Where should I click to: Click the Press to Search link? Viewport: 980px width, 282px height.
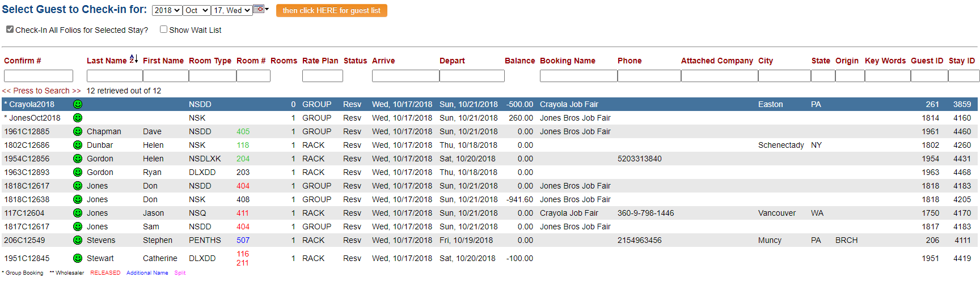click(x=41, y=91)
